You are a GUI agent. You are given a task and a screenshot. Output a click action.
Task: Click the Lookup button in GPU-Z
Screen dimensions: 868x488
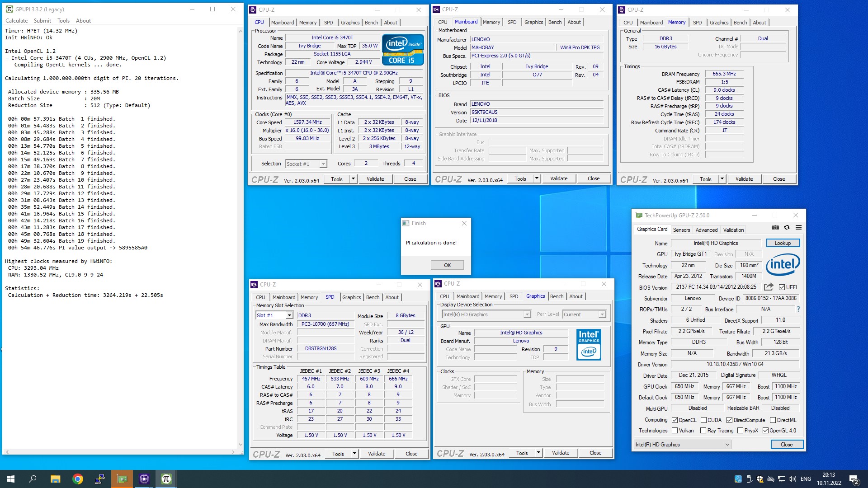coord(783,243)
